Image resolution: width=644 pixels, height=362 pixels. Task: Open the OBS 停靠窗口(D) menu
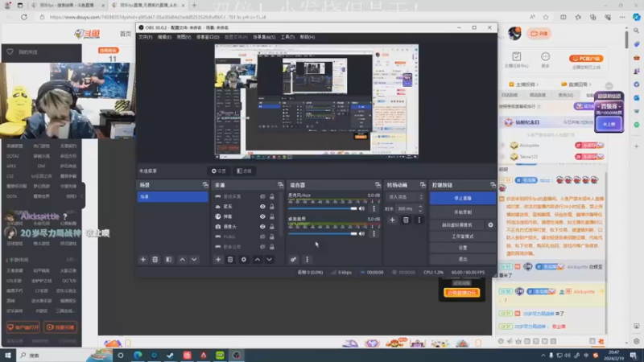(x=208, y=37)
